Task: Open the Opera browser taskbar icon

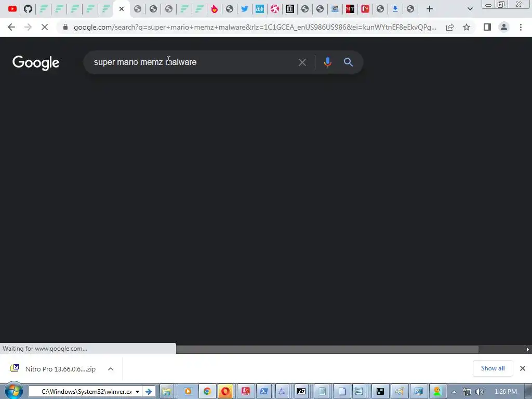Action: click(225, 392)
